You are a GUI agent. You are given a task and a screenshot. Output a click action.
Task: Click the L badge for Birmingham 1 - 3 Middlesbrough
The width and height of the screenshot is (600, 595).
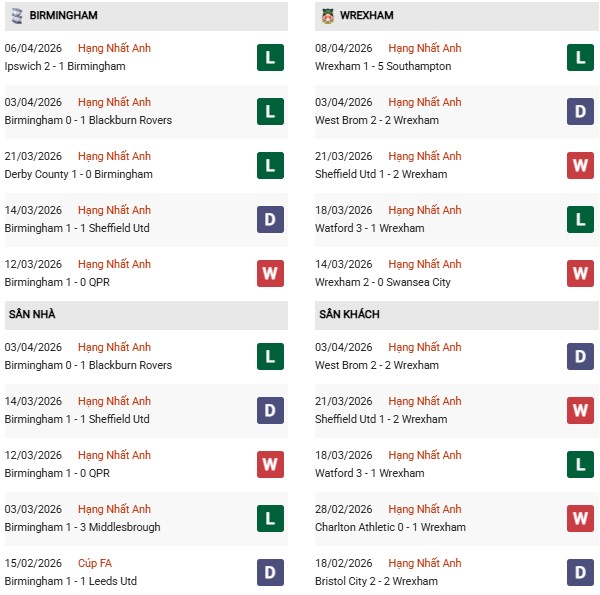tap(270, 518)
